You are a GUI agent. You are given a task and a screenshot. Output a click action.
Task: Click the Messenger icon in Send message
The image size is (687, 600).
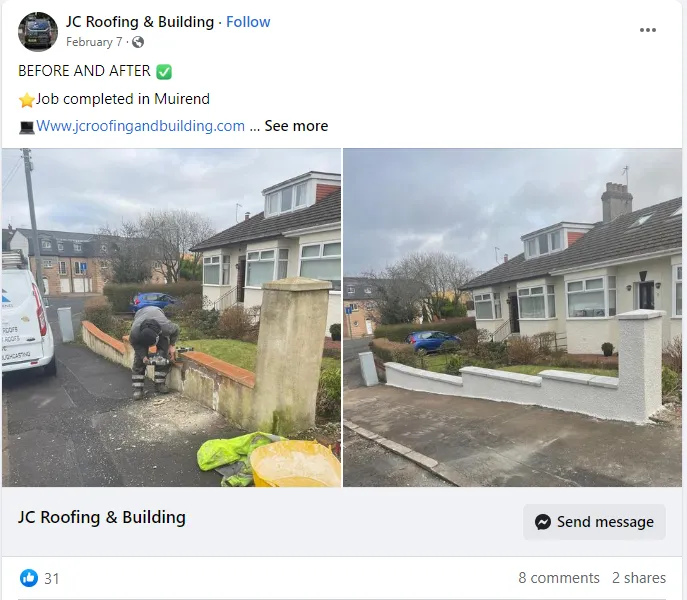click(543, 522)
